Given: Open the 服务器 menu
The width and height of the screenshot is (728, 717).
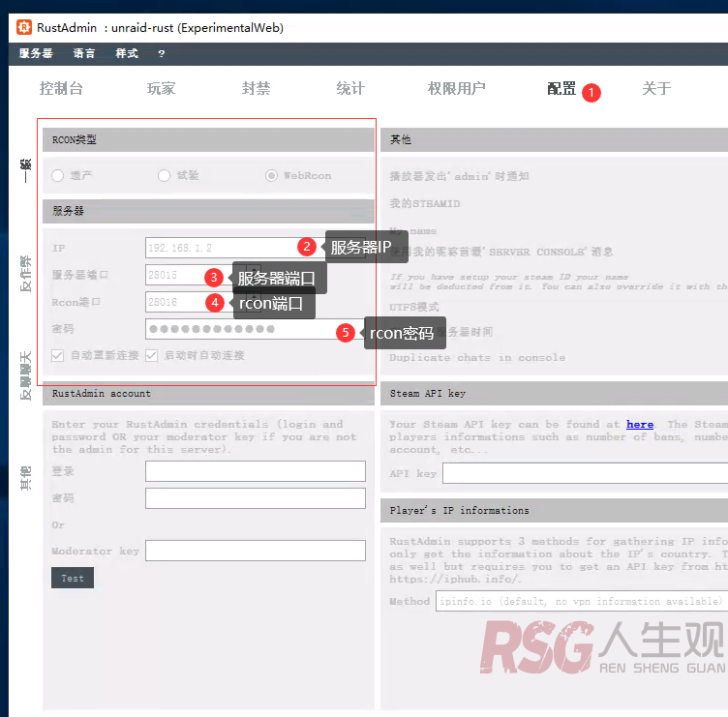Looking at the screenshot, I should tap(36, 53).
